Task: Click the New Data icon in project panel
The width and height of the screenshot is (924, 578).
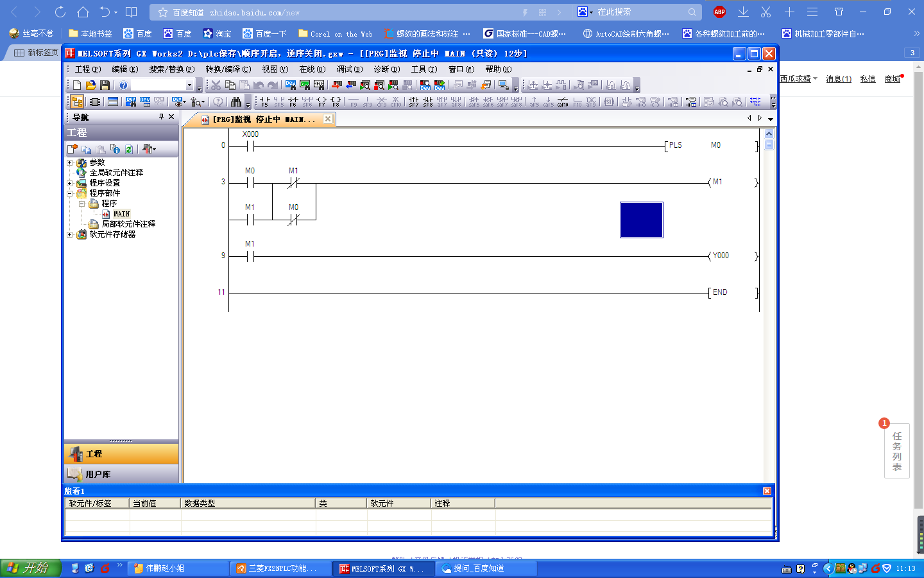Action: click(73, 149)
